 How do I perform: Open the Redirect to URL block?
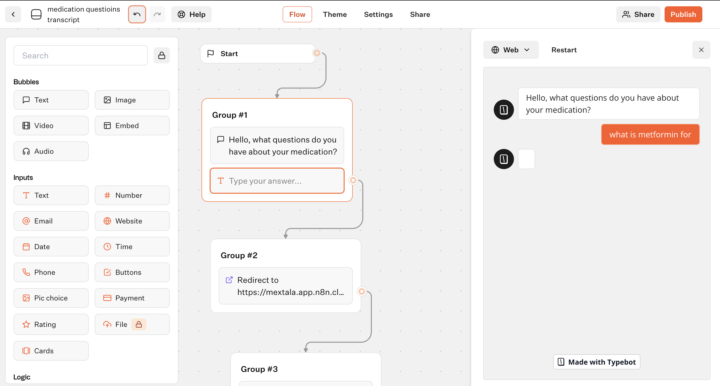coord(286,286)
